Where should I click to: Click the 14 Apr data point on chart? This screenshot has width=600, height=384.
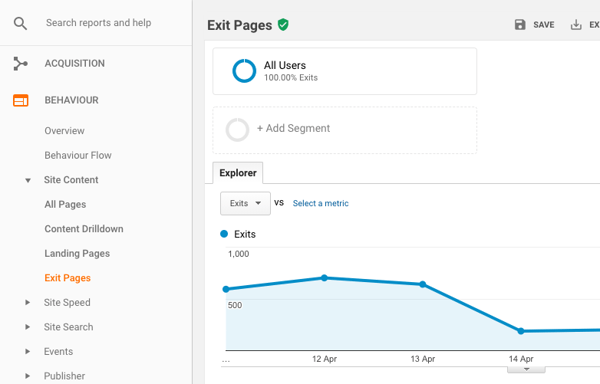click(x=521, y=331)
